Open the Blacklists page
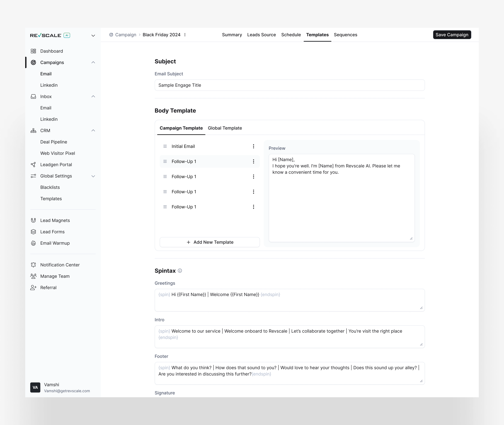The image size is (504, 425). [50, 187]
